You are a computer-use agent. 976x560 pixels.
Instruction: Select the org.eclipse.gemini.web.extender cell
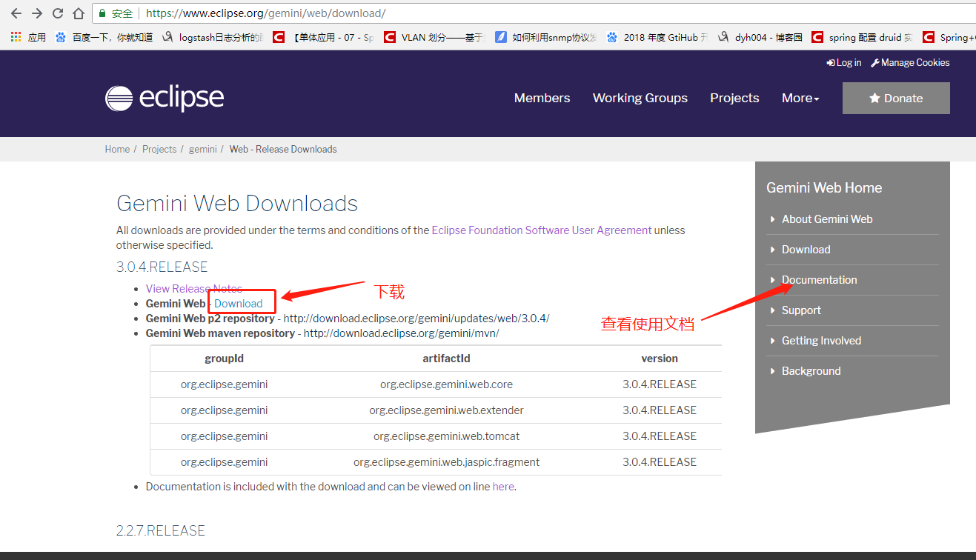click(446, 410)
